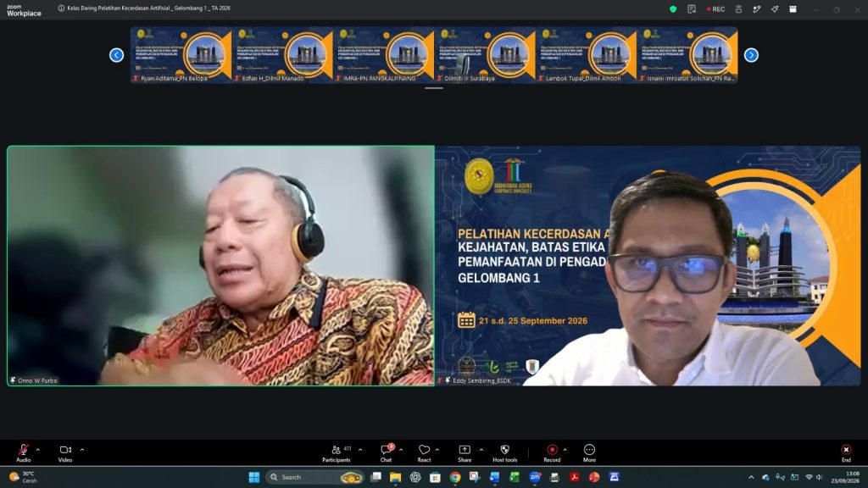Image resolution: width=868 pixels, height=488 pixels.
Task: Click the taskbar Search box
Action: (x=314, y=477)
